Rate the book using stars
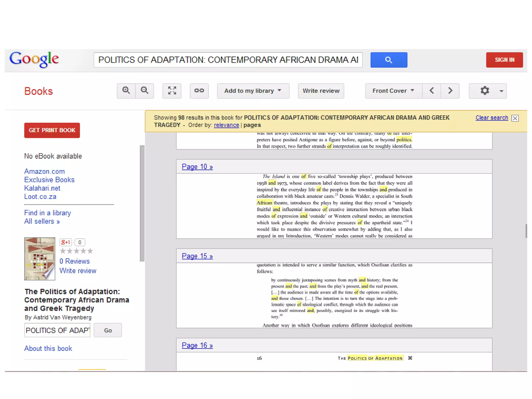 pyautogui.click(x=76, y=251)
